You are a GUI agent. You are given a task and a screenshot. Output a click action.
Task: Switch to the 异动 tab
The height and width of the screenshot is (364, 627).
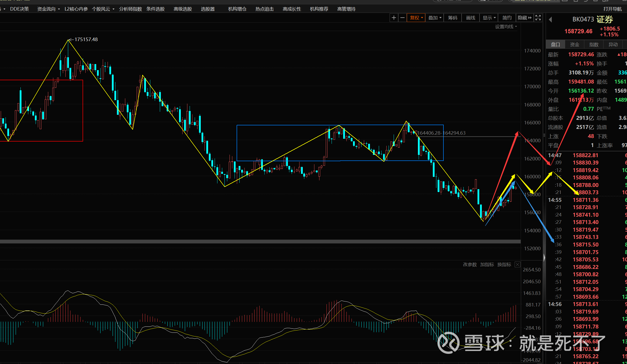(x=613, y=45)
